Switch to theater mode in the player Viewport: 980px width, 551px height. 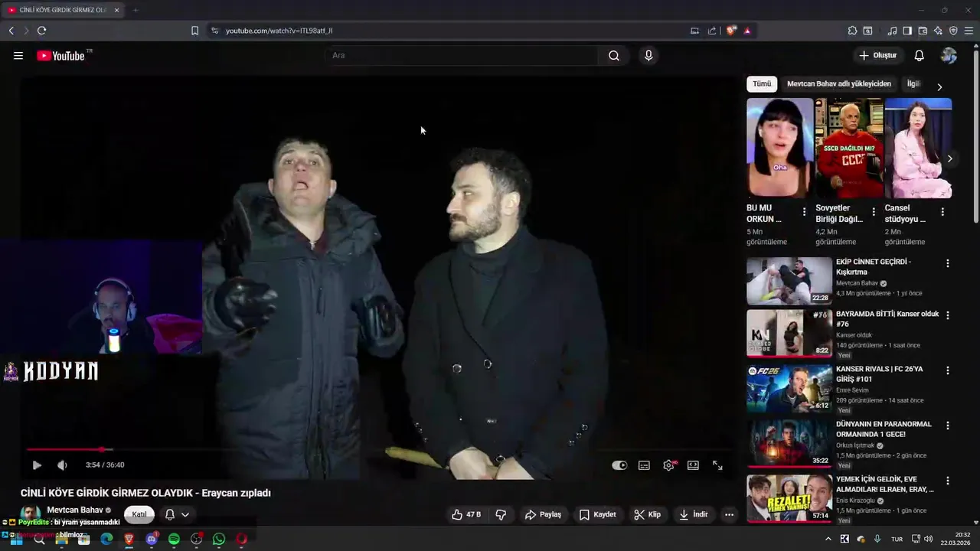693,465
